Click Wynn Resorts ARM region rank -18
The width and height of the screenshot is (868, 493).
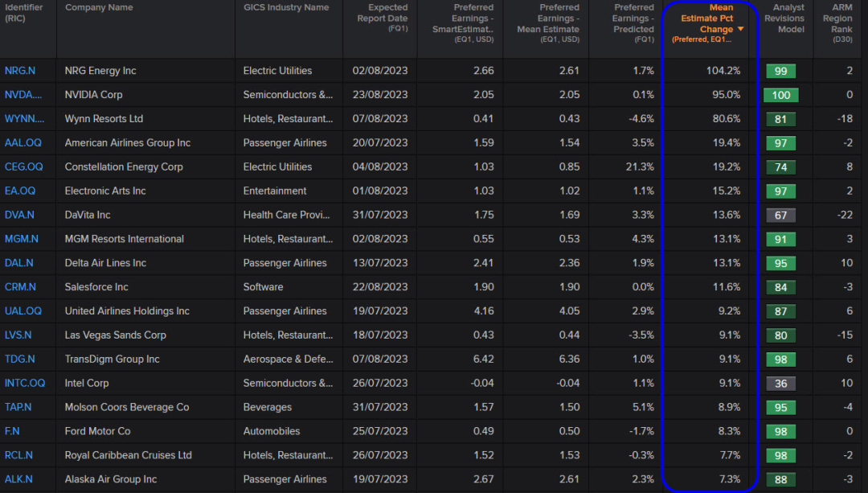(845, 119)
